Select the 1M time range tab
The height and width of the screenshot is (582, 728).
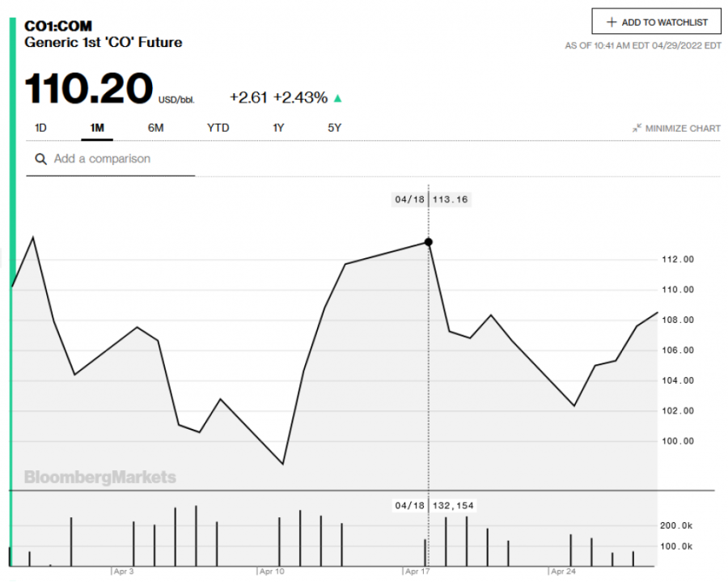[x=97, y=128]
